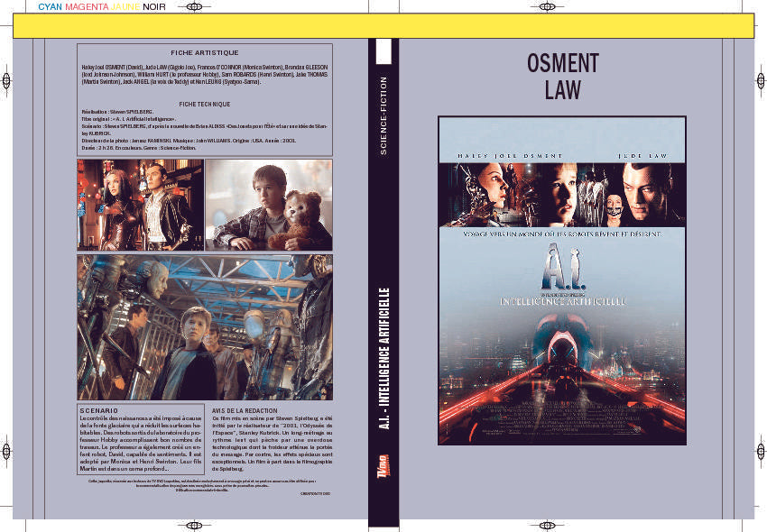Viewport: 767px width, 532px height.
Task: Click the A.I. logo on the poster
Action: pos(562,267)
